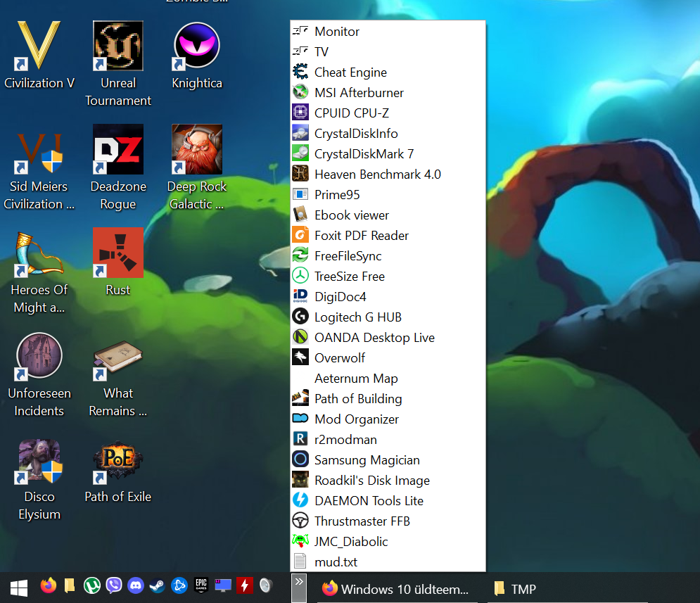Viewport: 700px width, 603px height.
Task: Select the Unreal Tournament desktop shortcut
Action: (118, 64)
